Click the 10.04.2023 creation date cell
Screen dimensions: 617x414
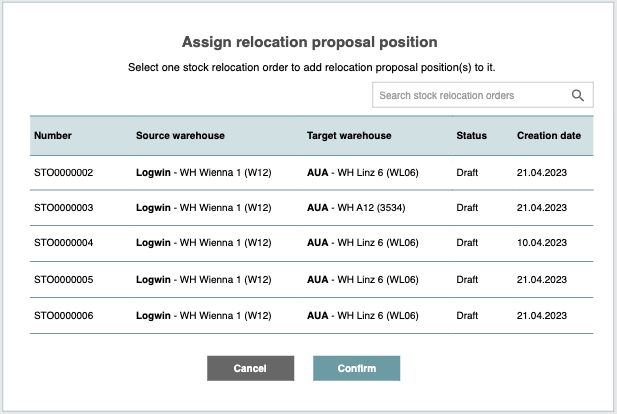point(541,243)
